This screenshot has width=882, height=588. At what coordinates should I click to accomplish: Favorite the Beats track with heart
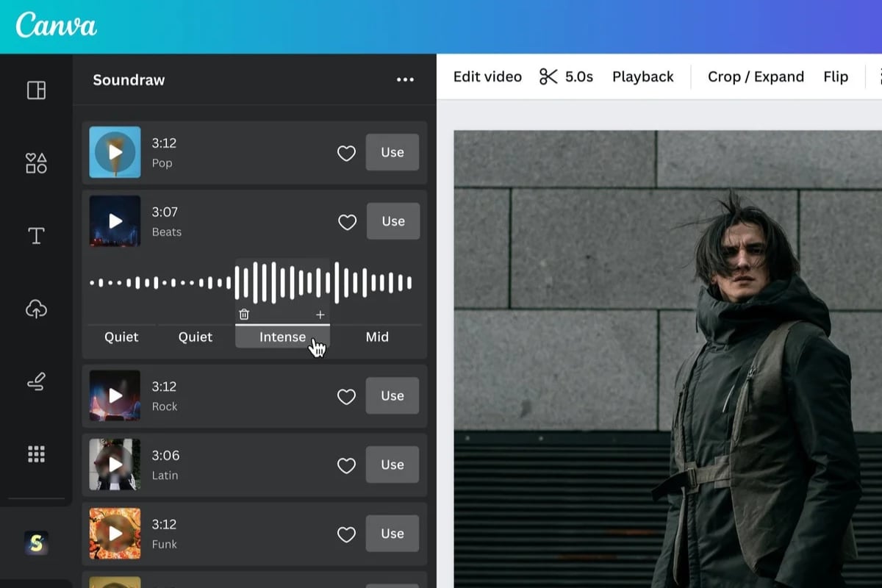346,222
